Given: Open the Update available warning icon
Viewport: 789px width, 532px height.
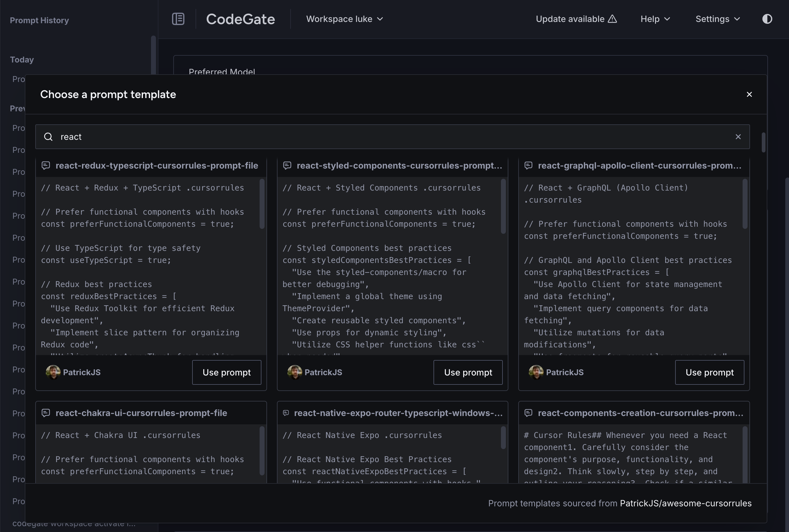Looking at the screenshot, I should 612,19.
